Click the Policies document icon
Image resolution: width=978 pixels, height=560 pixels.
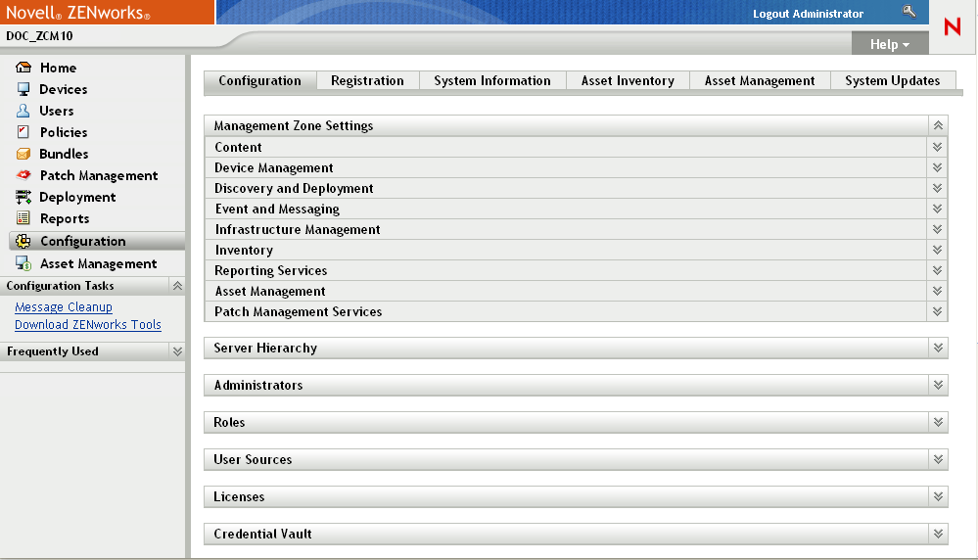(23, 131)
